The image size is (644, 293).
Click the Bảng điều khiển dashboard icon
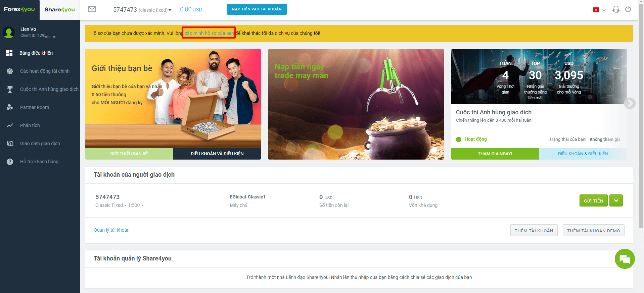(9, 53)
